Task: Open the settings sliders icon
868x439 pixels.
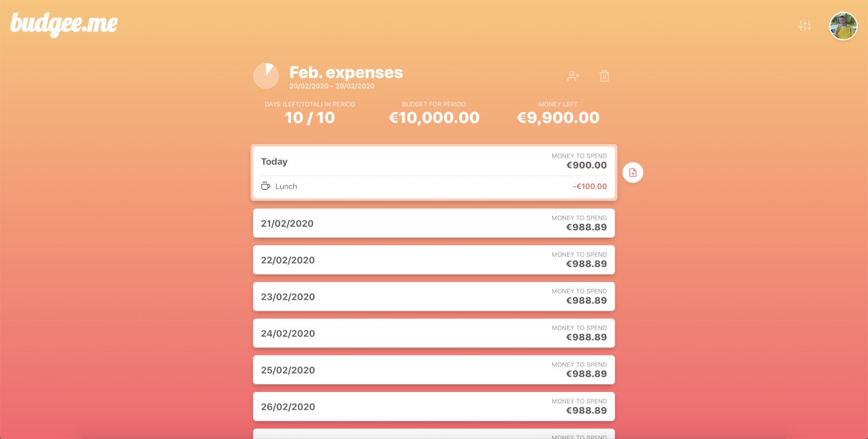Action: 805,26
